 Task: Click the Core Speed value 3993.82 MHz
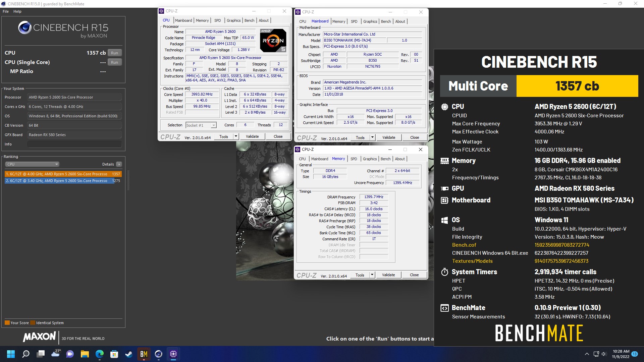click(202, 95)
